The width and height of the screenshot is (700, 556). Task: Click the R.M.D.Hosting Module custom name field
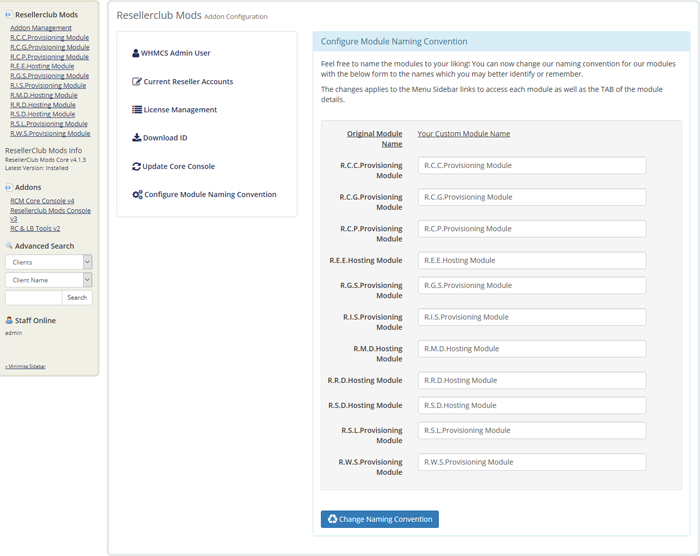pyautogui.click(x=532, y=349)
